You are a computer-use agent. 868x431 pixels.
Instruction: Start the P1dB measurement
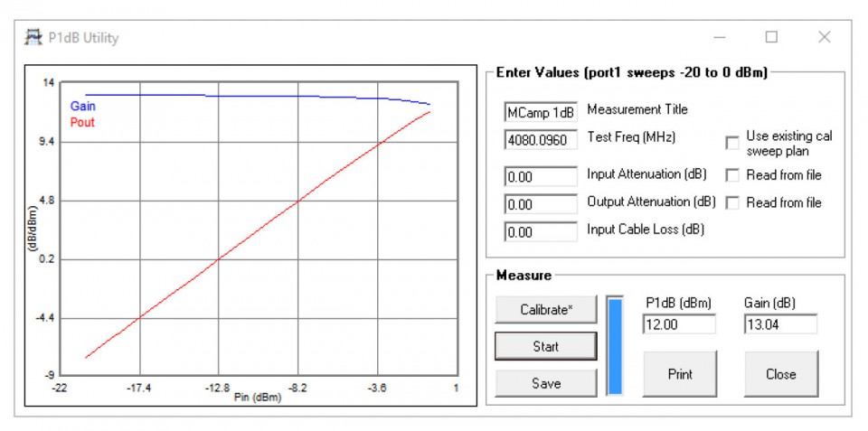[x=545, y=346]
